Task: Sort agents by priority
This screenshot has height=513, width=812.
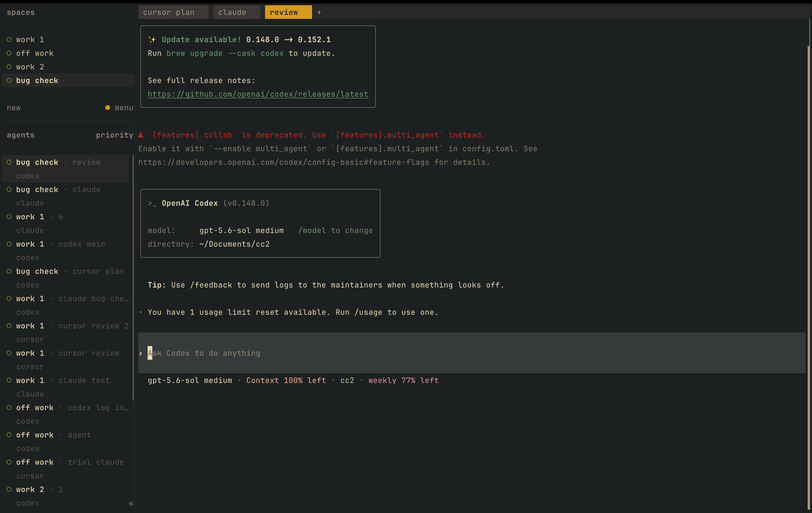Action: (x=114, y=135)
